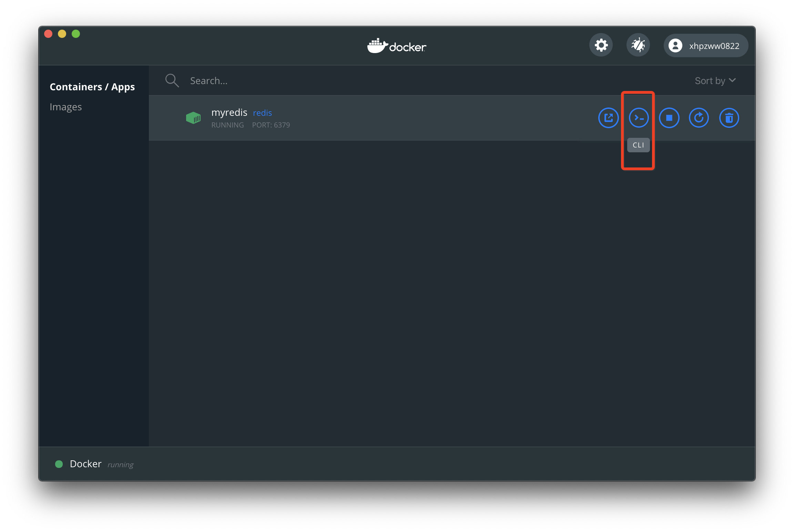Screen dimensions: 794x532
Task: Open the troubleshoot bug icon
Action: (x=638, y=45)
